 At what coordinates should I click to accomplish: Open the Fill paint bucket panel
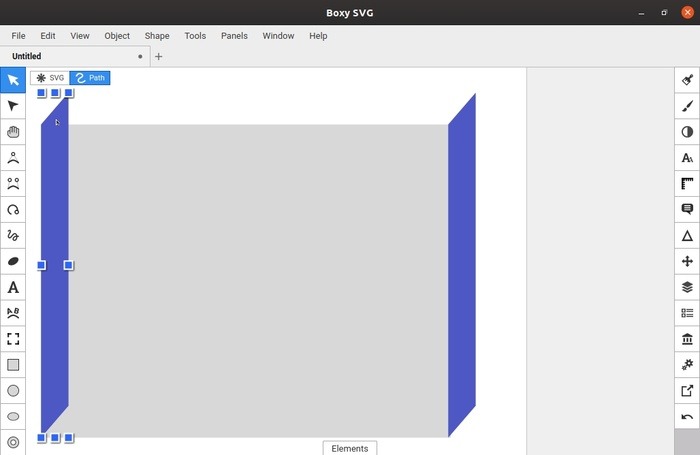(x=687, y=80)
